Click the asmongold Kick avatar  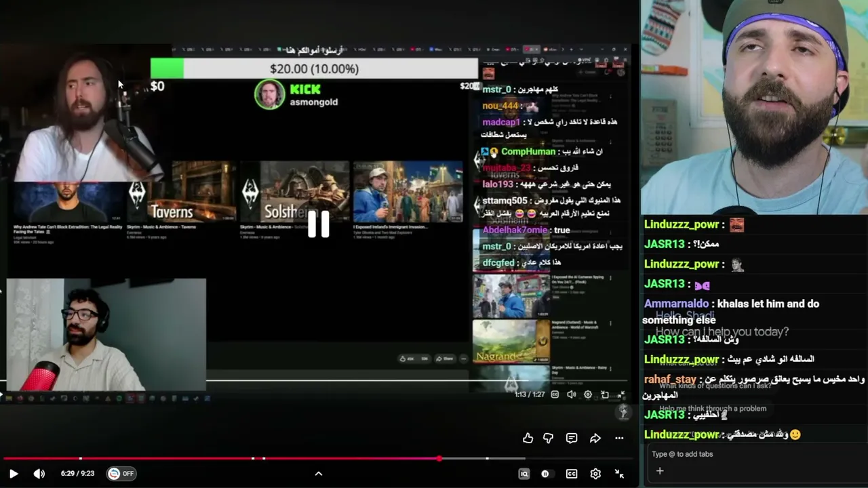[x=269, y=95]
